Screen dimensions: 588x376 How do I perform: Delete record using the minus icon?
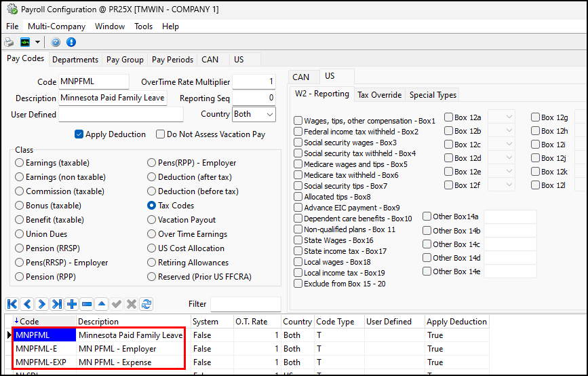click(x=87, y=304)
